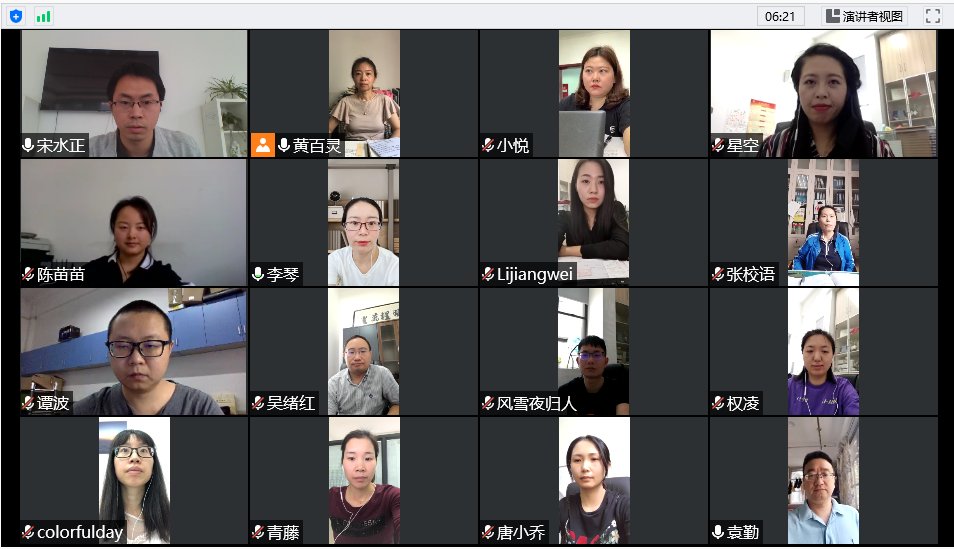Click the orange host icon beside 黄百灵
The height and width of the screenshot is (549, 954).
tap(263, 145)
